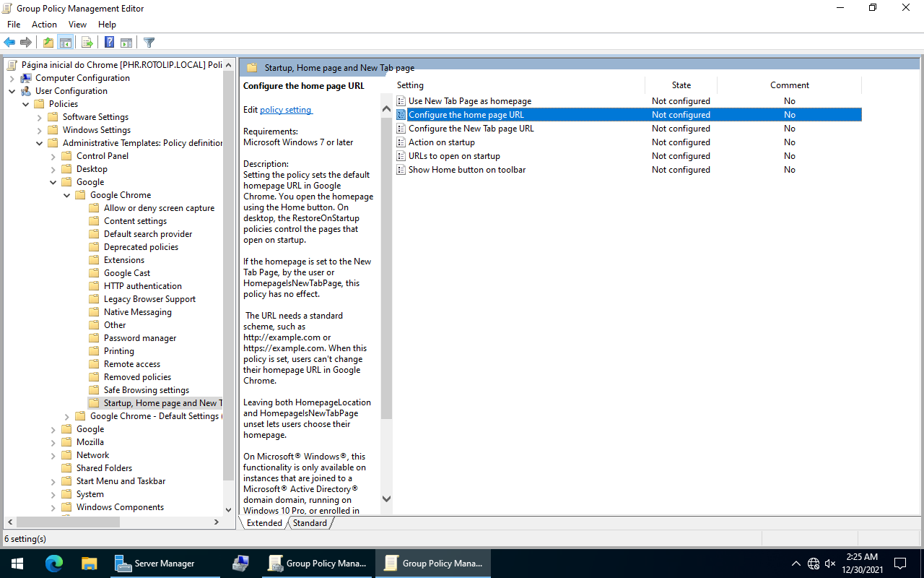924x578 pixels.
Task: Expand the Computer Configuration node
Action: (12, 78)
